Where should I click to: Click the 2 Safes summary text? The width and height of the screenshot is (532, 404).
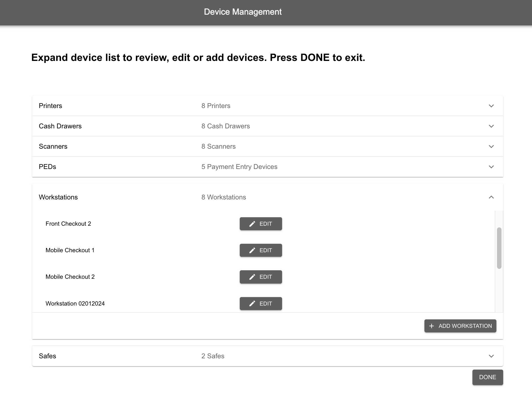(x=213, y=356)
